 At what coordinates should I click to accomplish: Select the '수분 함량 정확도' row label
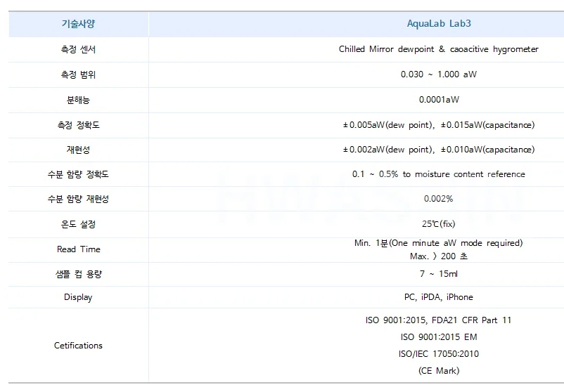point(79,174)
